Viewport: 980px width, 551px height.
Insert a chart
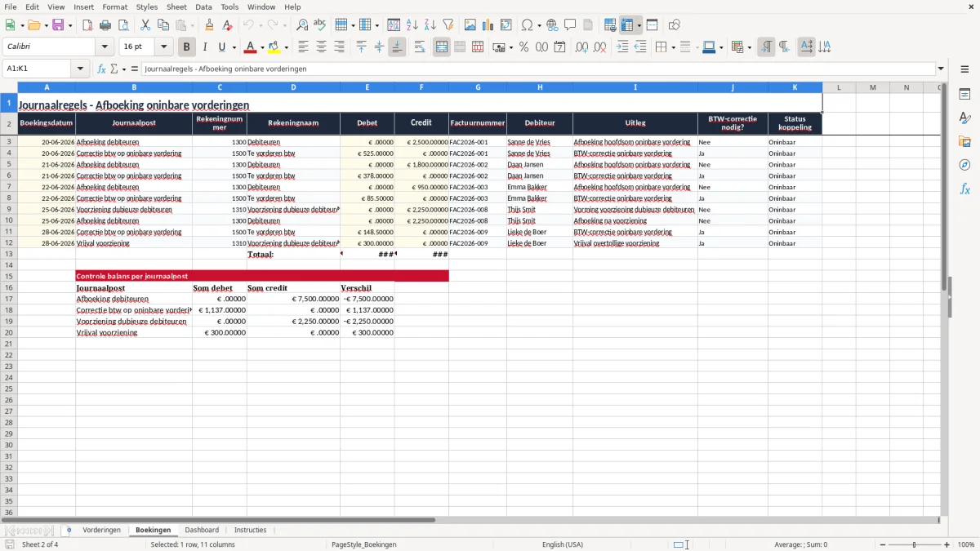pos(488,25)
